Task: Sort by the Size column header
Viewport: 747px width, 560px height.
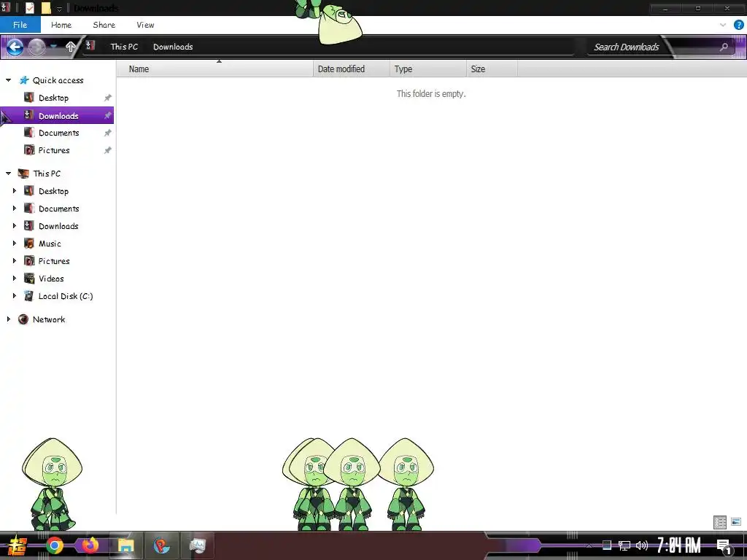Action: coord(492,69)
